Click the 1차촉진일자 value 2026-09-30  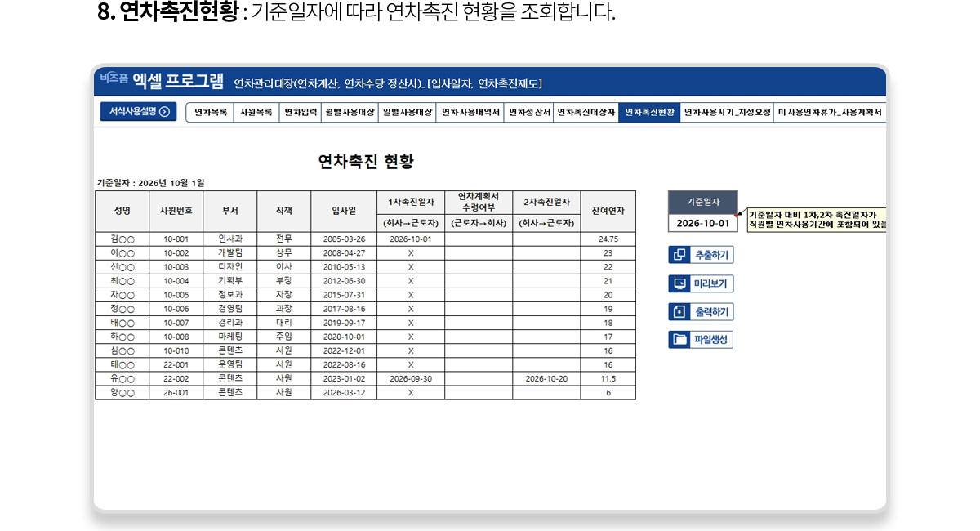tap(411, 379)
